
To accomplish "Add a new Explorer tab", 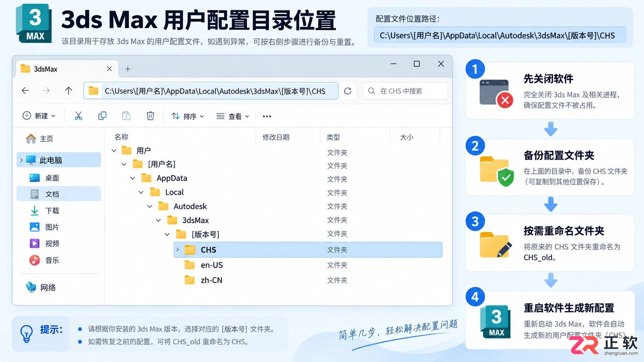I will click(127, 69).
